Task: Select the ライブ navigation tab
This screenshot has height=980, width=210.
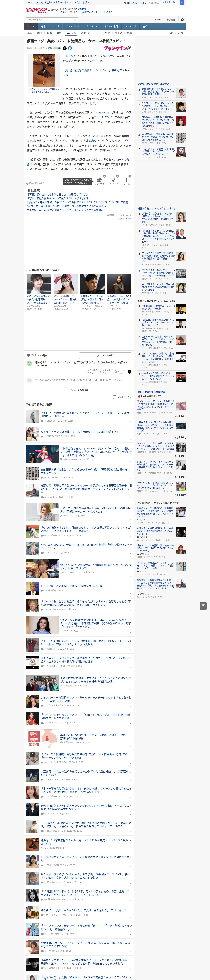Action: click(x=56, y=27)
